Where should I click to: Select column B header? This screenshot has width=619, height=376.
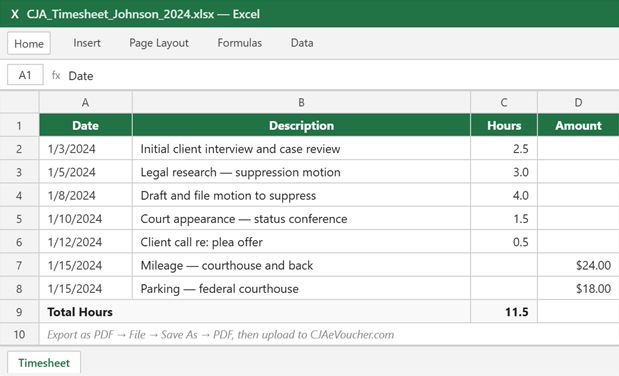click(x=301, y=102)
